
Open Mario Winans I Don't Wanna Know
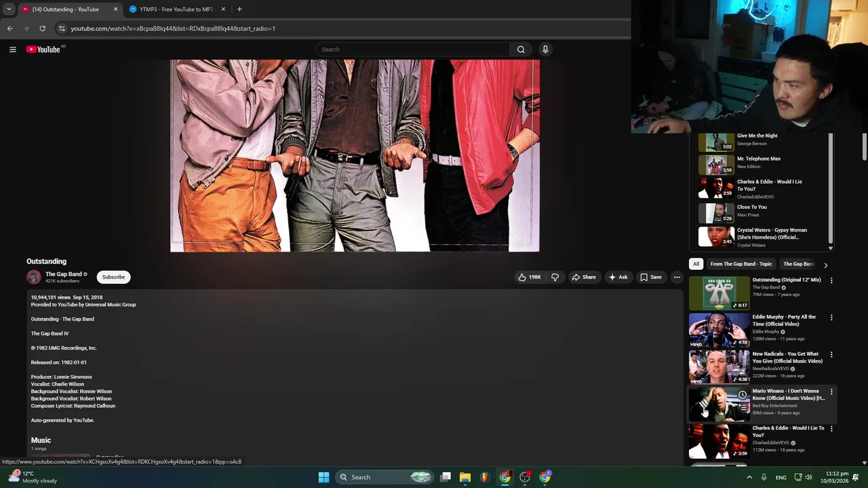(789, 394)
